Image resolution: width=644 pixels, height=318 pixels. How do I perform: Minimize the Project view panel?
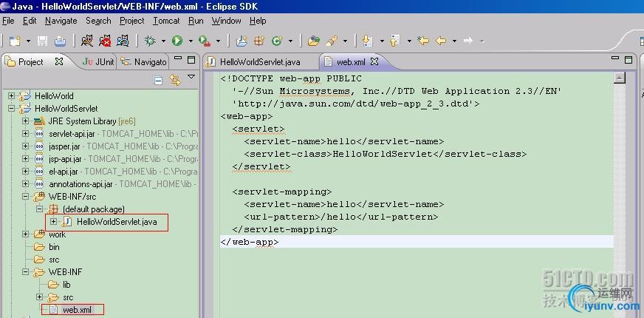coord(178,58)
